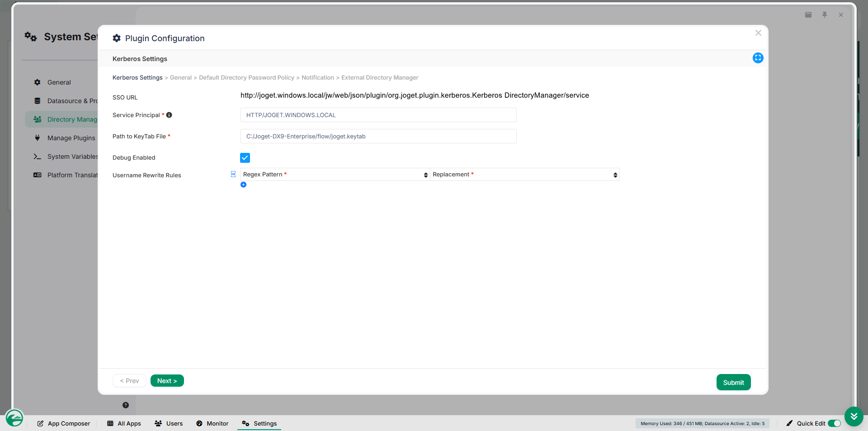Image resolution: width=868 pixels, height=431 pixels.
Task: Click the green double-chevron collapse button
Action: (854, 417)
